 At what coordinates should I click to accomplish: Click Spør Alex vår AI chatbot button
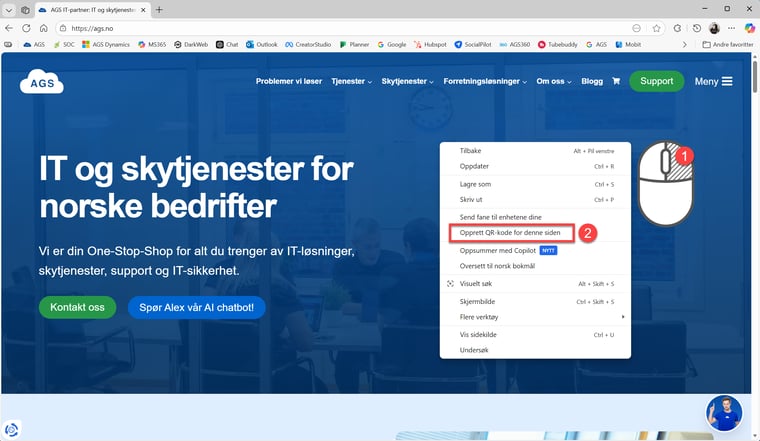(x=196, y=307)
